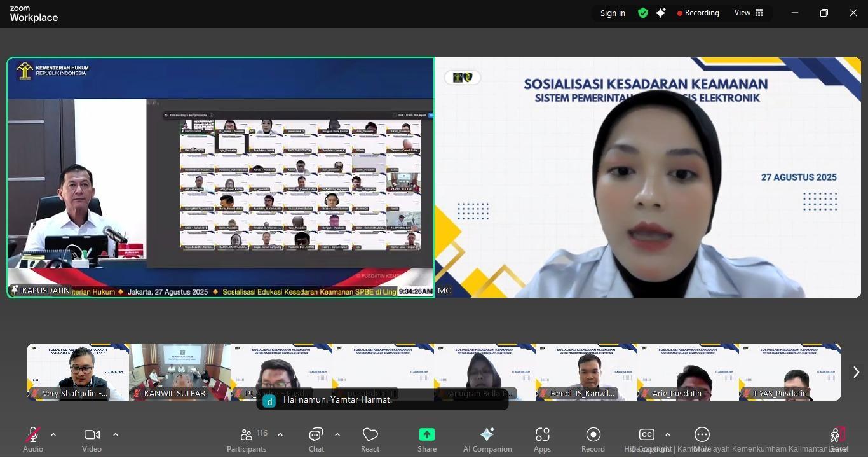Select Arie_Pusdatin participant thumbnail
The height and width of the screenshot is (458, 868).
point(688,372)
